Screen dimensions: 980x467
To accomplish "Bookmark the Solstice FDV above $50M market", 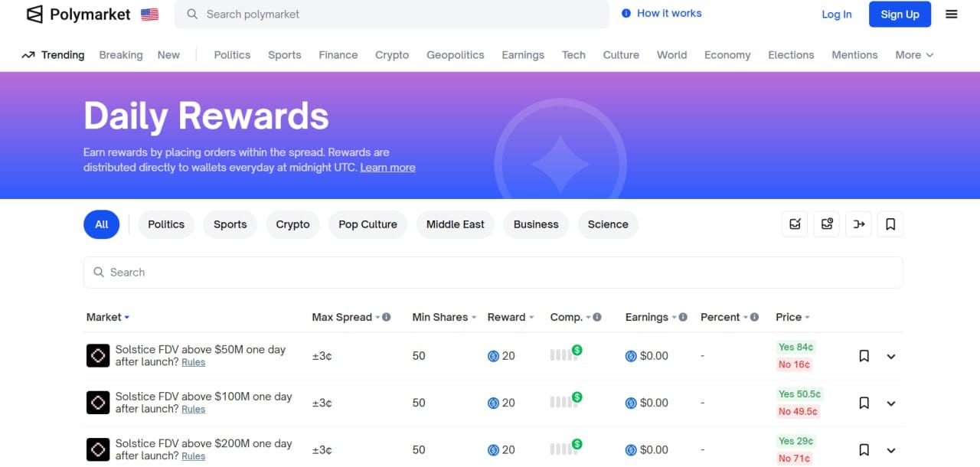I will click(x=864, y=356).
